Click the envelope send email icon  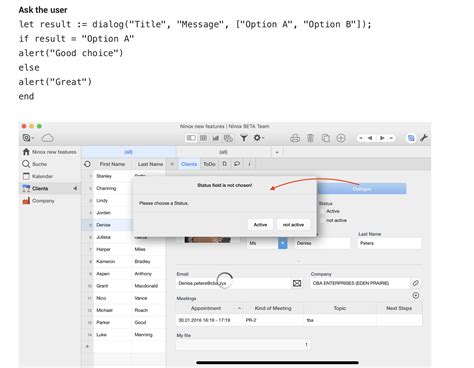coord(297,283)
